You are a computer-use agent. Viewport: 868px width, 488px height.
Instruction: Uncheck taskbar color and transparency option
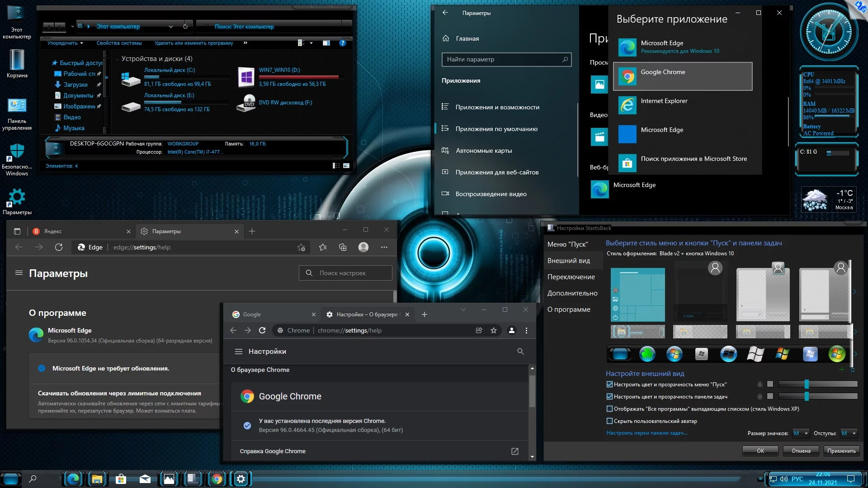coord(609,397)
